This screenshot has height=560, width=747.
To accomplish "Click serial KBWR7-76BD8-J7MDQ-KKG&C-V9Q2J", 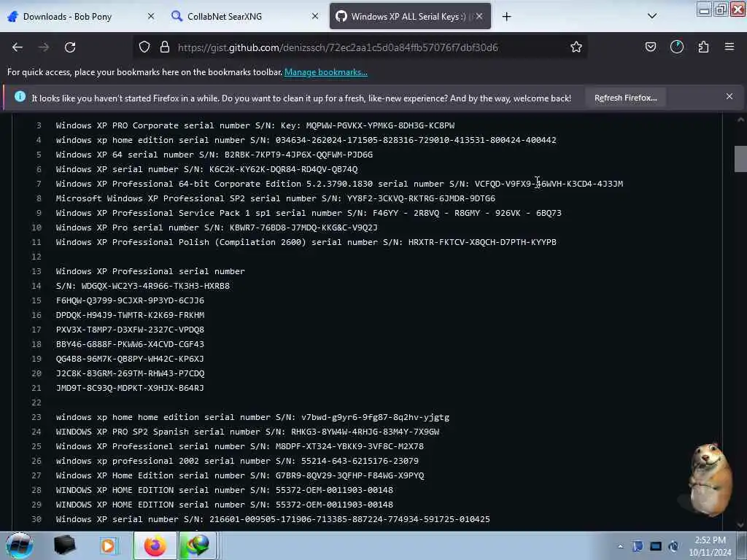I will (303, 227).
